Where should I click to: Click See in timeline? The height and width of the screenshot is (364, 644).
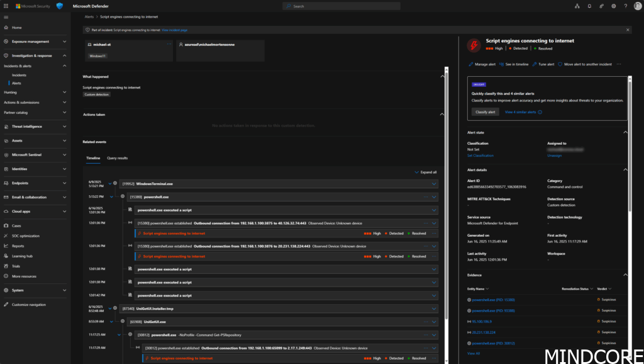[514, 64]
